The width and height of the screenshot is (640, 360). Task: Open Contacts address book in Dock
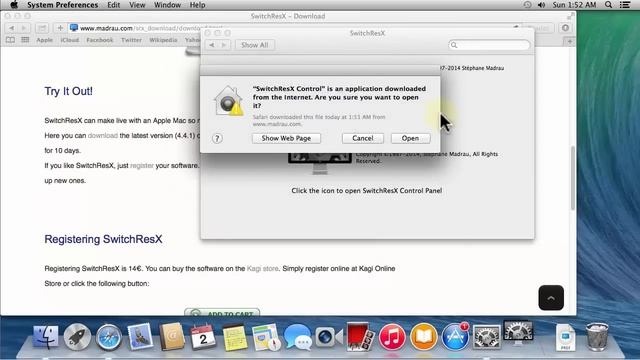coord(172,337)
